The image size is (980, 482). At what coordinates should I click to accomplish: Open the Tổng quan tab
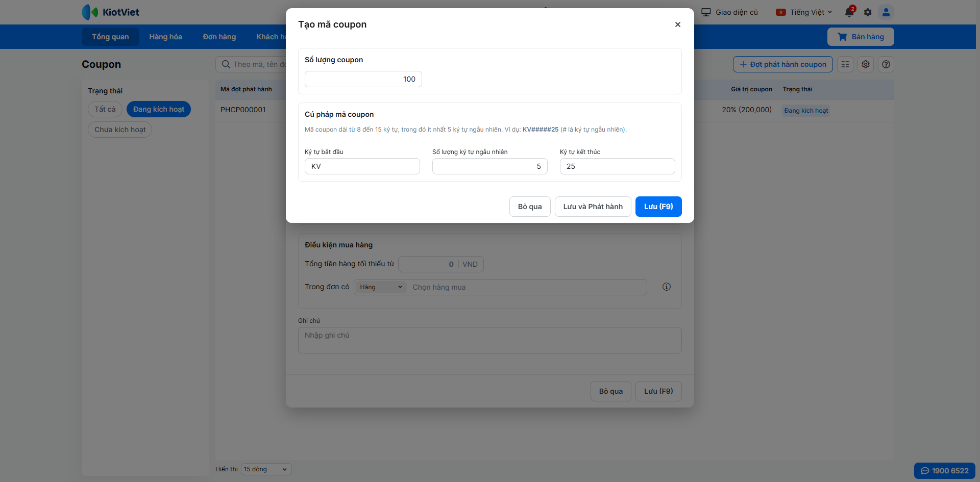[x=110, y=37]
